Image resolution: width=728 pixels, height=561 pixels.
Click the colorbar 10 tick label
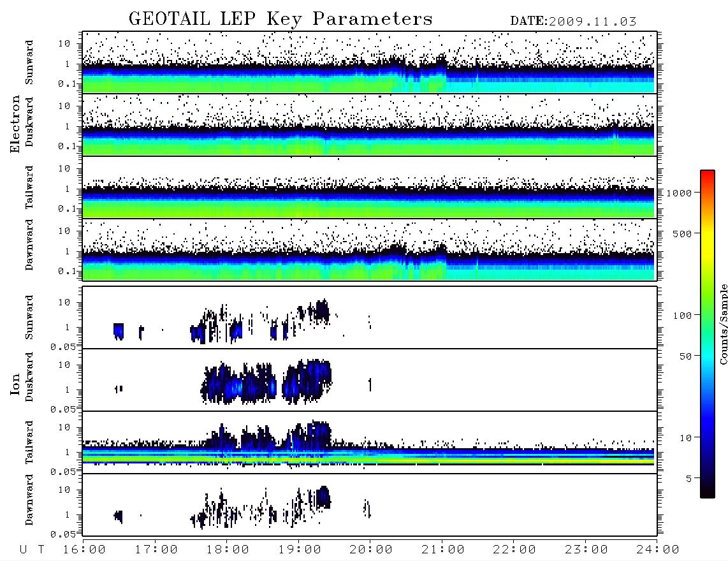685,438
